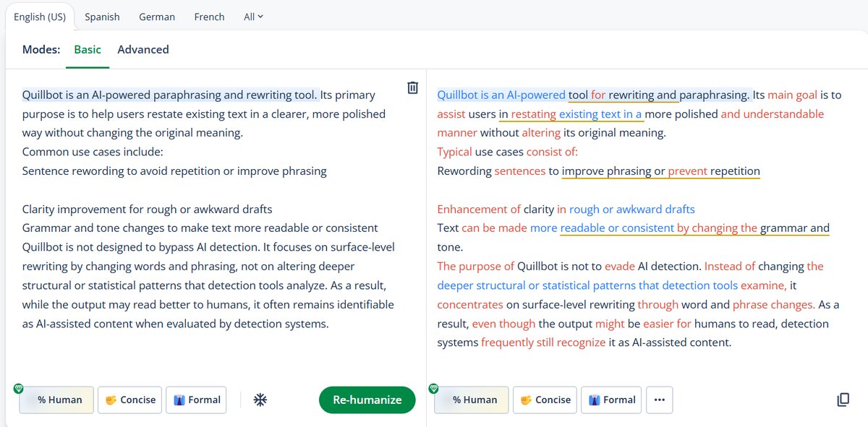Click the 'Modes:' label
The width and height of the screenshot is (868, 427).
[41, 50]
